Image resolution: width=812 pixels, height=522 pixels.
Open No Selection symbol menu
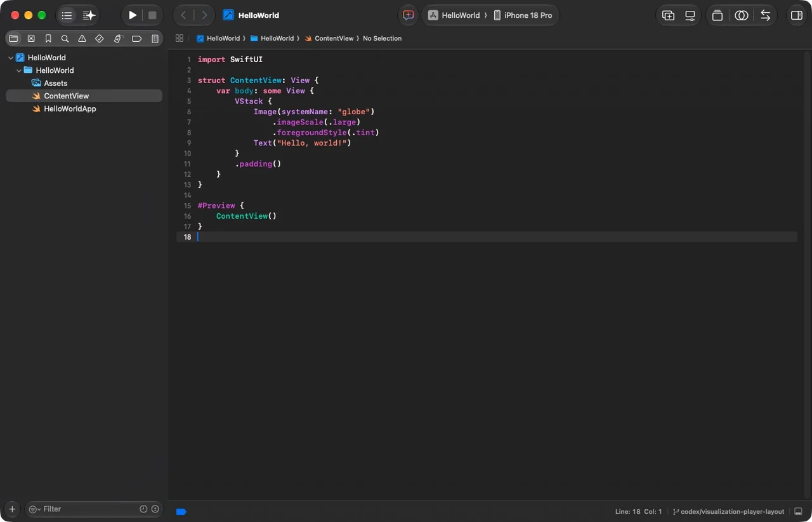(x=382, y=38)
